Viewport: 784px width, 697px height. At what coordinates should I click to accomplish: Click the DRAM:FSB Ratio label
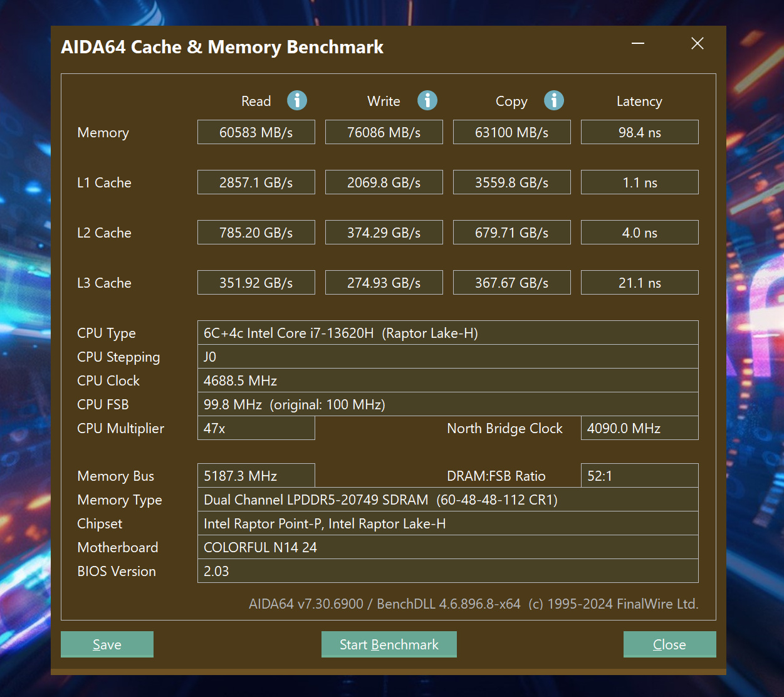pos(496,476)
